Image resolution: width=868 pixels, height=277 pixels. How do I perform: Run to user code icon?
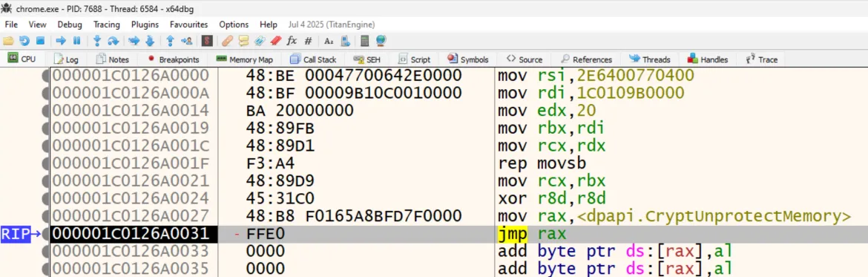pos(186,41)
